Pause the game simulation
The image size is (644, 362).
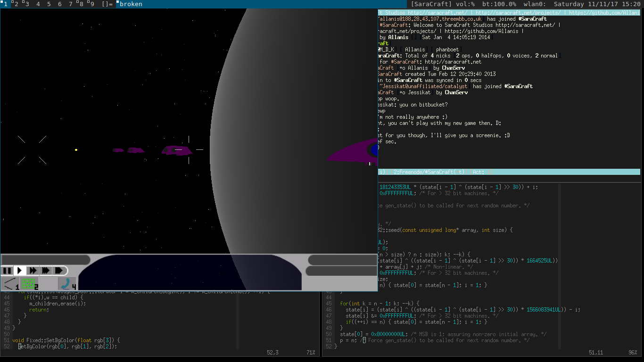click(x=7, y=271)
